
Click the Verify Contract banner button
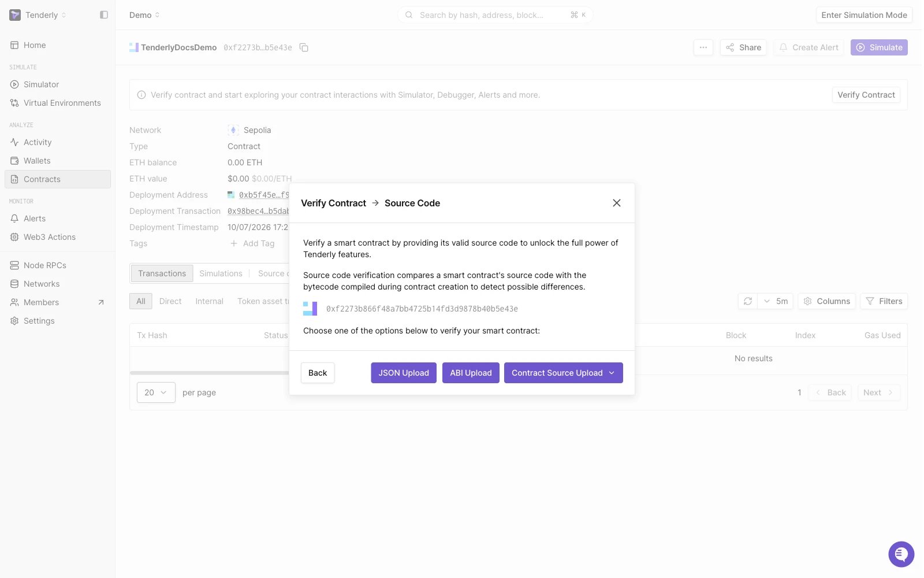point(866,95)
